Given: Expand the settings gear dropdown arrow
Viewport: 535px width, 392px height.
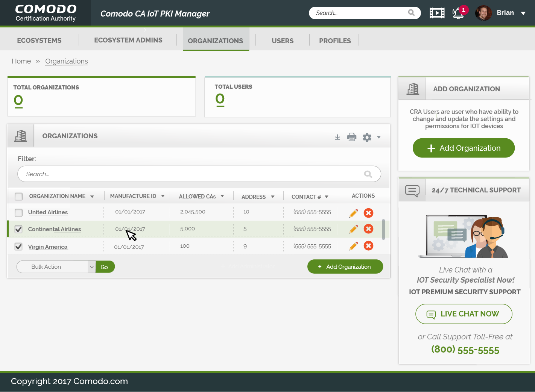Looking at the screenshot, I should tap(379, 137).
